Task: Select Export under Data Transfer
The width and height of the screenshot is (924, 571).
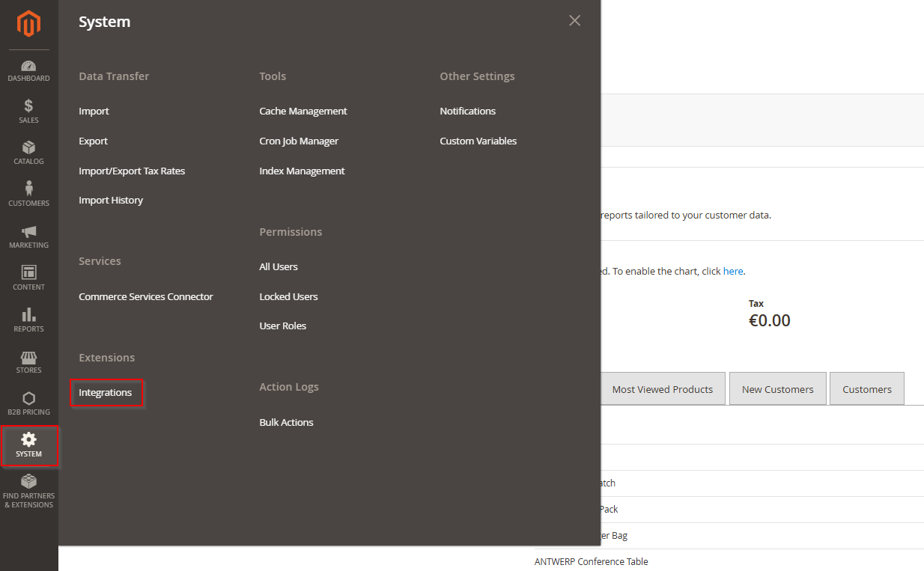Action: 93,141
